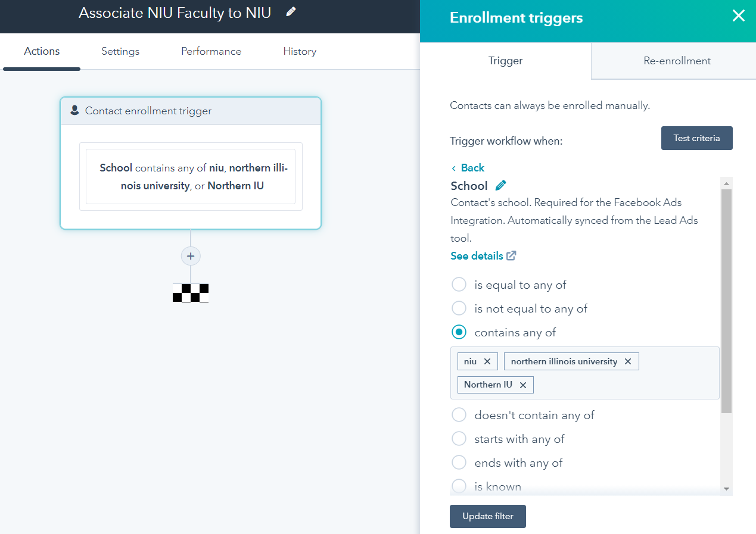
Task: Select 'is not equal to any of'
Action: tap(459, 308)
